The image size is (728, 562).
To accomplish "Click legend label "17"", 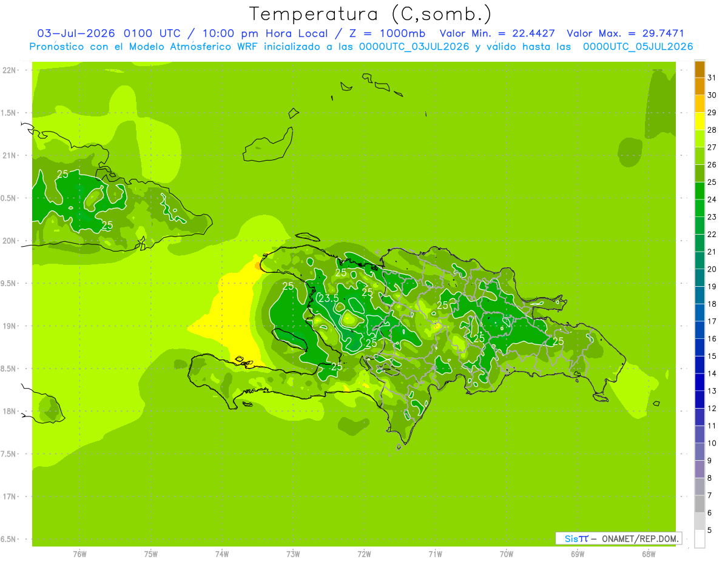I will pos(712,321).
